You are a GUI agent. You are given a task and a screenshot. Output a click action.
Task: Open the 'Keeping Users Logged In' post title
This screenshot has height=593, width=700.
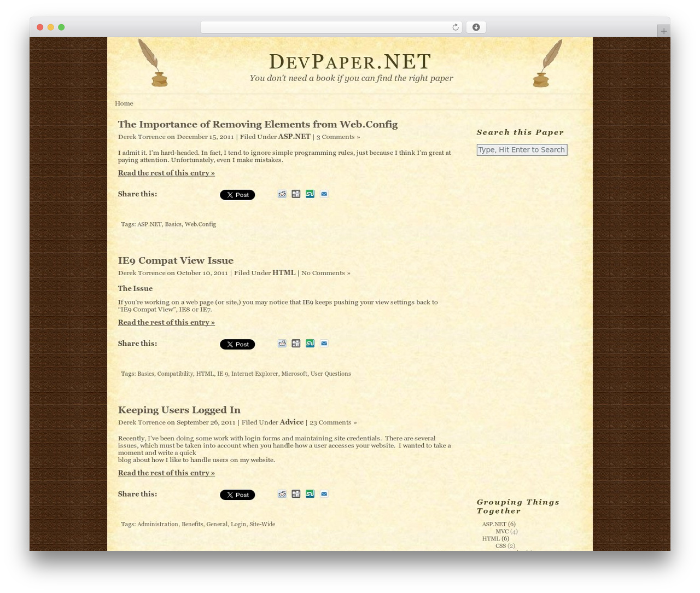(x=179, y=410)
